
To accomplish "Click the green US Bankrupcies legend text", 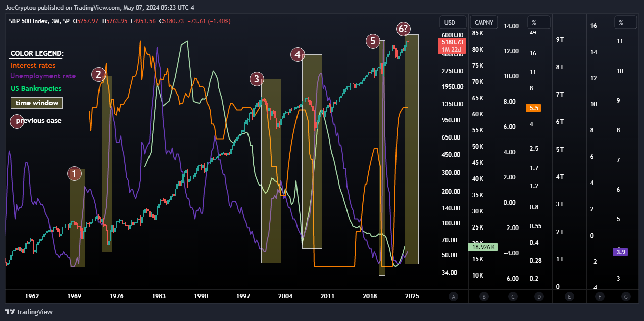I will (36, 88).
